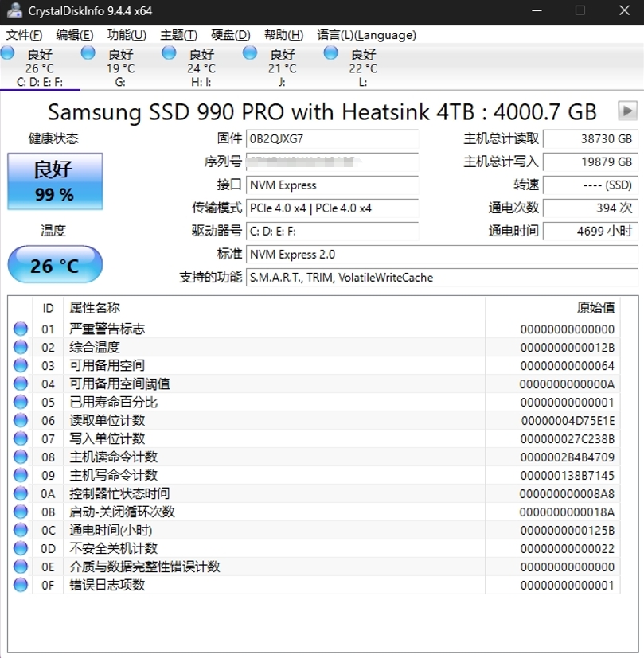
Task: Click the CrystalDiskInfo app icon in title bar
Action: (14, 10)
